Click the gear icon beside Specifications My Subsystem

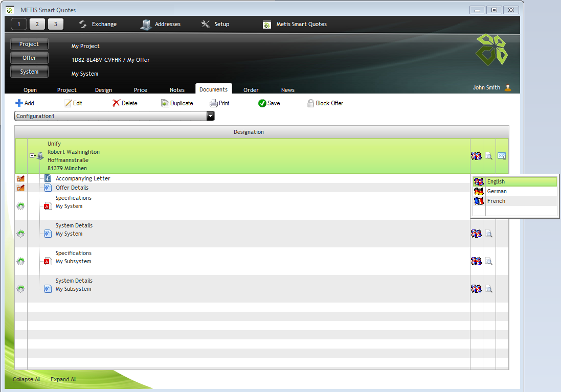click(x=21, y=261)
